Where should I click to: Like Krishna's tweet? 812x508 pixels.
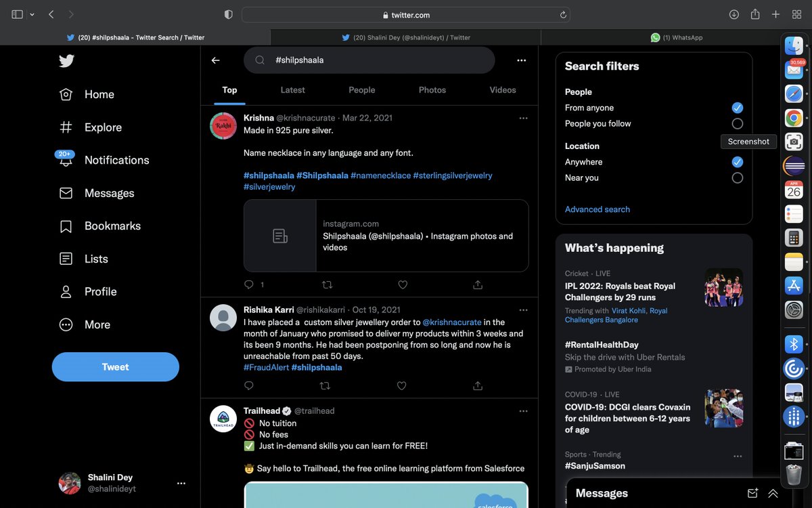coord(403,284)
